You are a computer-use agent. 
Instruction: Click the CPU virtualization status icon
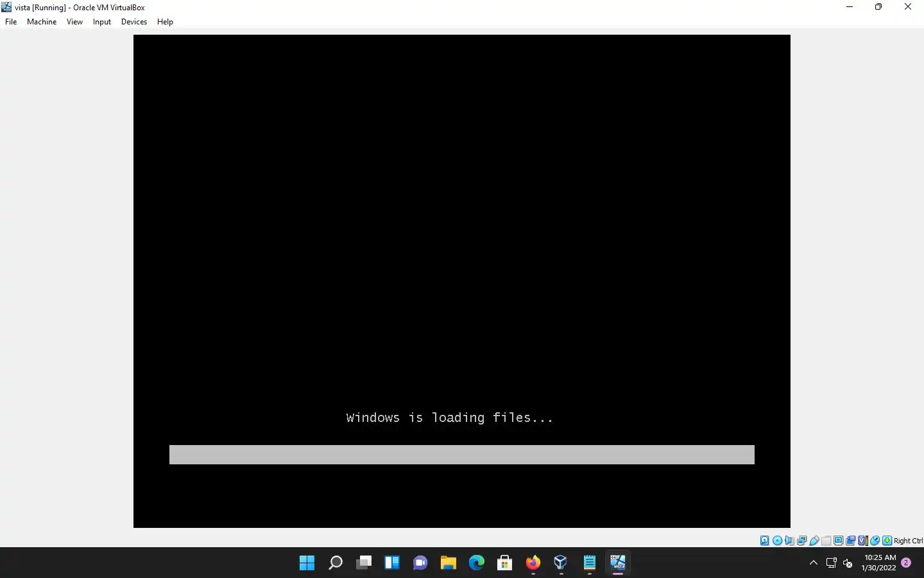pyautogui.click(x=863, y=541)
